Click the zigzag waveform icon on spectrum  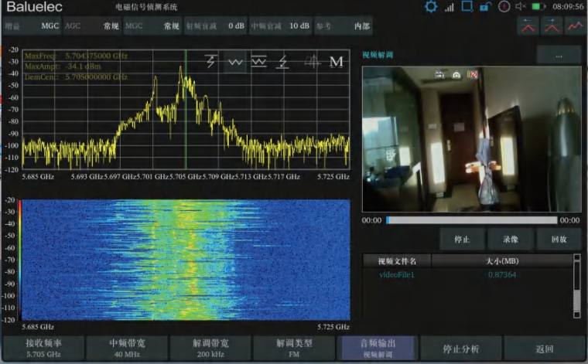pos(235,62)
